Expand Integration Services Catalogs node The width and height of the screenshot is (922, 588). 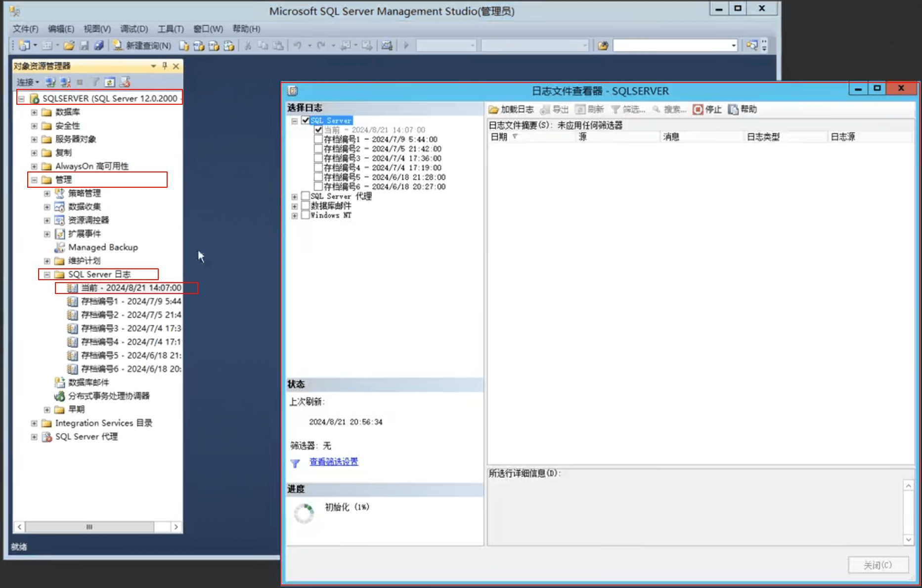[x=34, y=423]
